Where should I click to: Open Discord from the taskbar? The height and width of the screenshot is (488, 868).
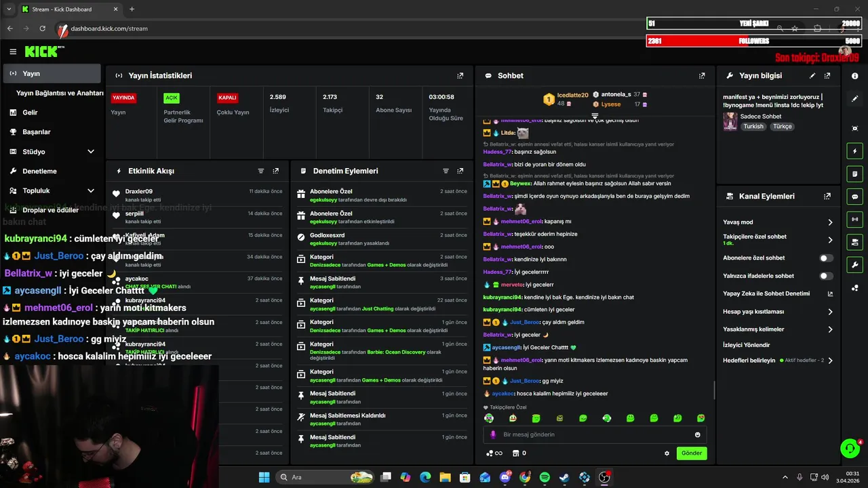pos(505,477)
